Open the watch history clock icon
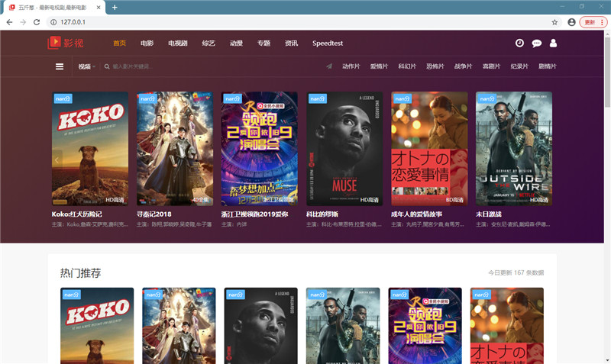 pyautogui.click(x=519, y=43)
